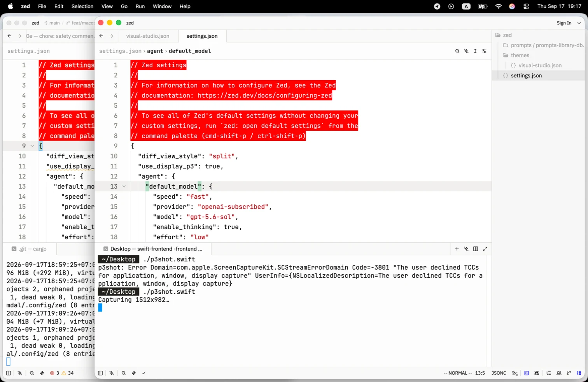Click the text cursor selections icon in editor toolbar
The height and width of the screenshot is (382, 588).
[x=475, y=51]
